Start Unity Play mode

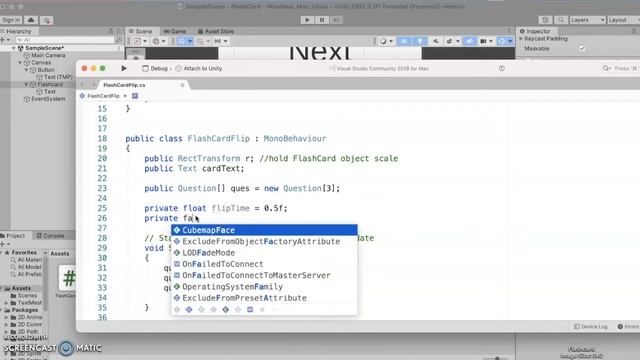click(x=307, y=20)
